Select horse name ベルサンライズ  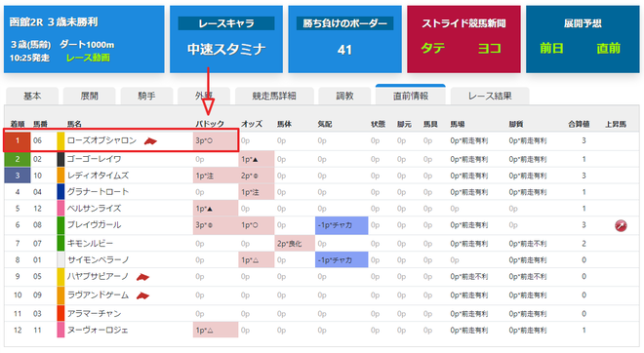94,209
